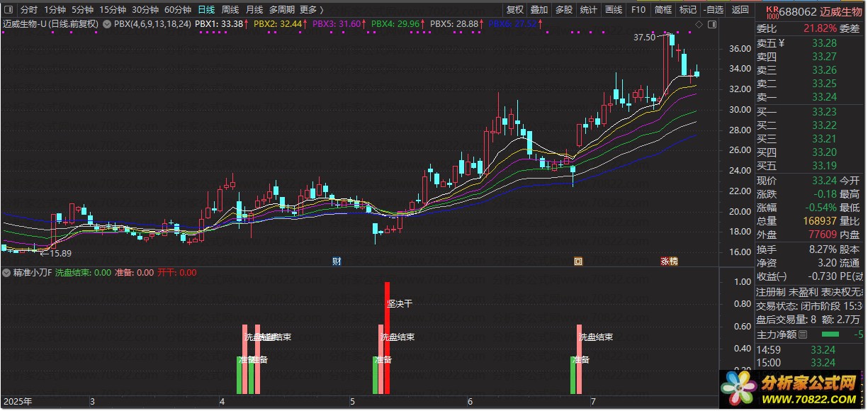The width and height of the screenshot is (868, 411).
Task: Expand the 更多 periods menu
Action: [311, 10]
